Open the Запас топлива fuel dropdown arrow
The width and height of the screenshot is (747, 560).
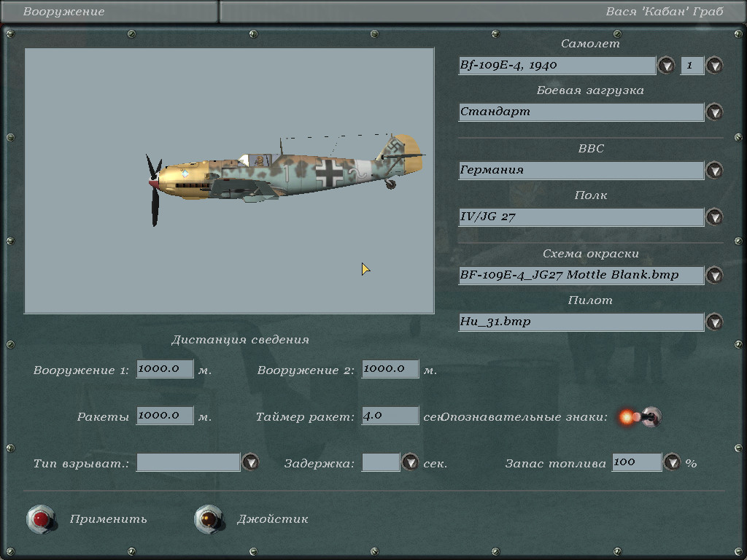[x=672, y=462]
